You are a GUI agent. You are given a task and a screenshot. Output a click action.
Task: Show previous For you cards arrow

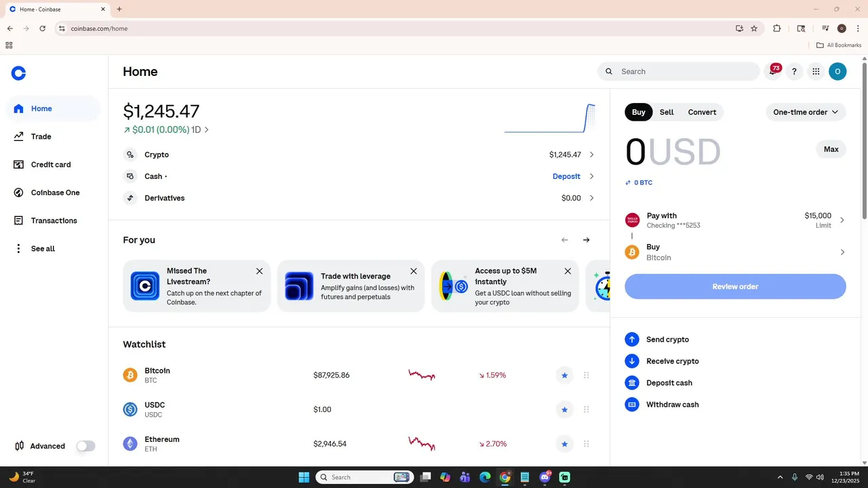click(x=565, y=240)
